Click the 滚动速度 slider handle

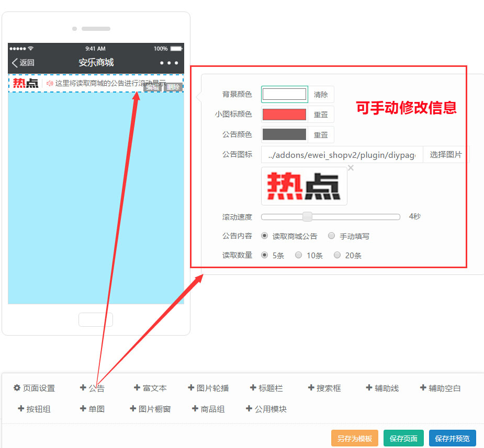pos(308,216)
